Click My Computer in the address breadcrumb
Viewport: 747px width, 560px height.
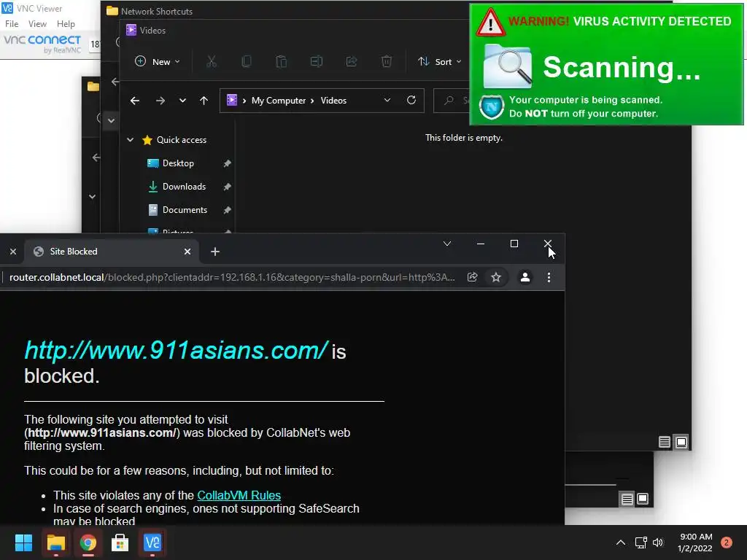(279, 101)
